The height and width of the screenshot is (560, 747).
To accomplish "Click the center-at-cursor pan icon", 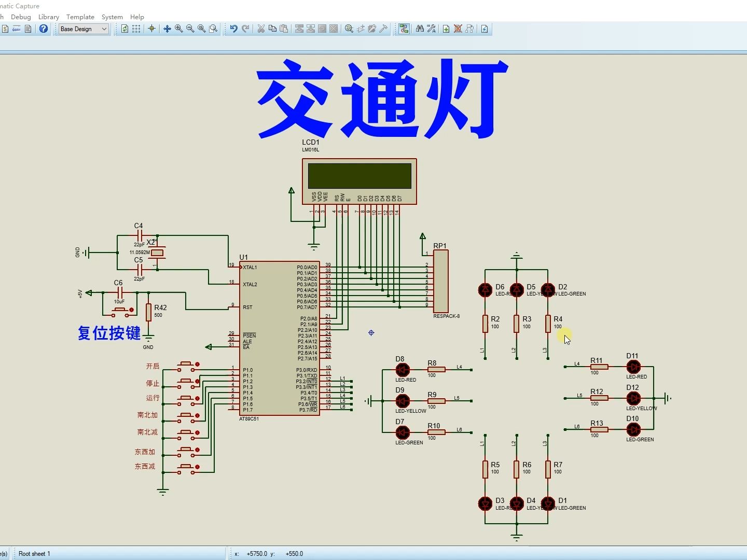I will 167,29.
